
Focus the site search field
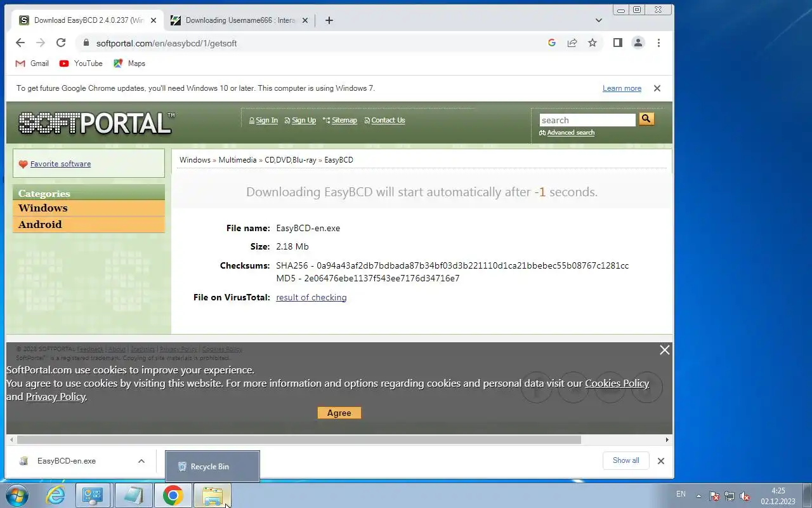click(x=587, y=120)
